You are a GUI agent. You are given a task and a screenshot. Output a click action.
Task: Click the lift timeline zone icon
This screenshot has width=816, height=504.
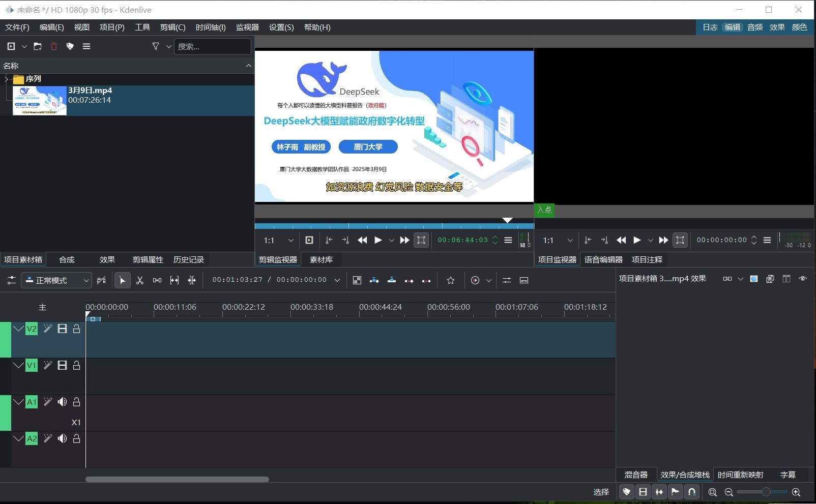426,280
